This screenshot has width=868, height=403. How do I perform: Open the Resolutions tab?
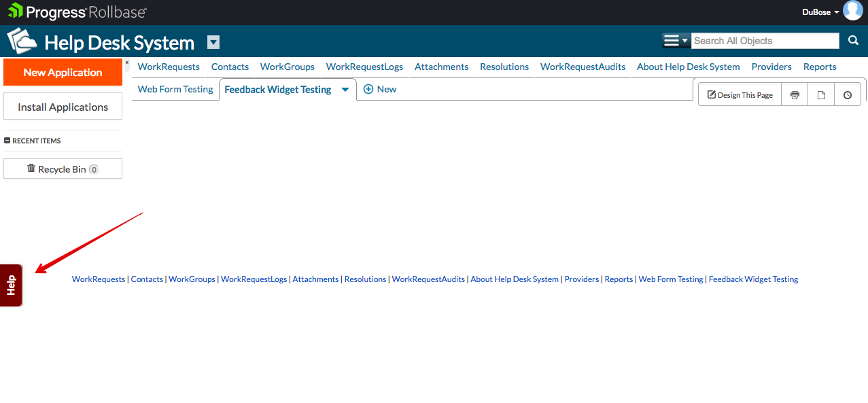(504, 67)
